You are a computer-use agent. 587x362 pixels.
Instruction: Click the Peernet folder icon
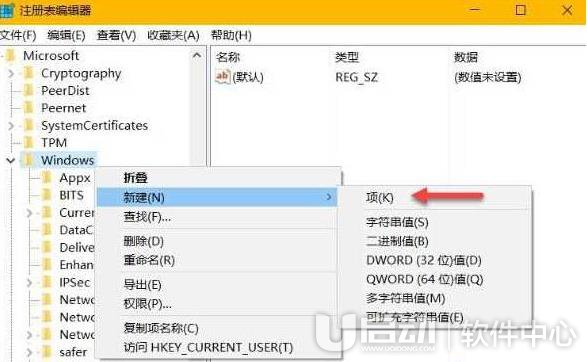[28, 108]
